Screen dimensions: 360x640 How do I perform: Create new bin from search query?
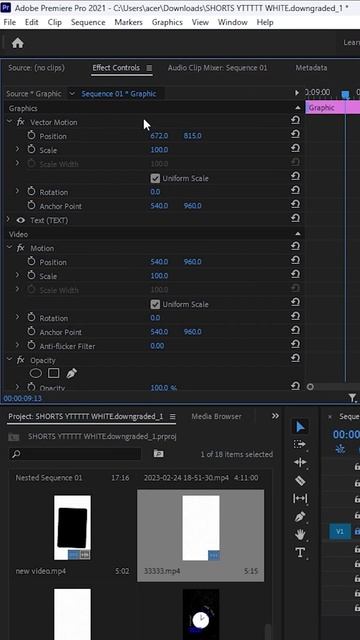(x=158, y=453)
